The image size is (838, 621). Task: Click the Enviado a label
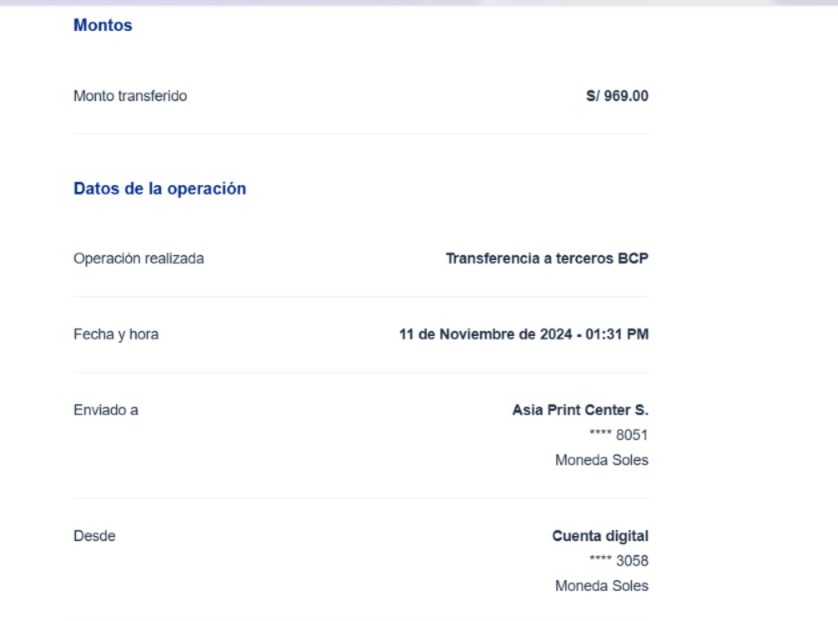[x=106, y=410]
